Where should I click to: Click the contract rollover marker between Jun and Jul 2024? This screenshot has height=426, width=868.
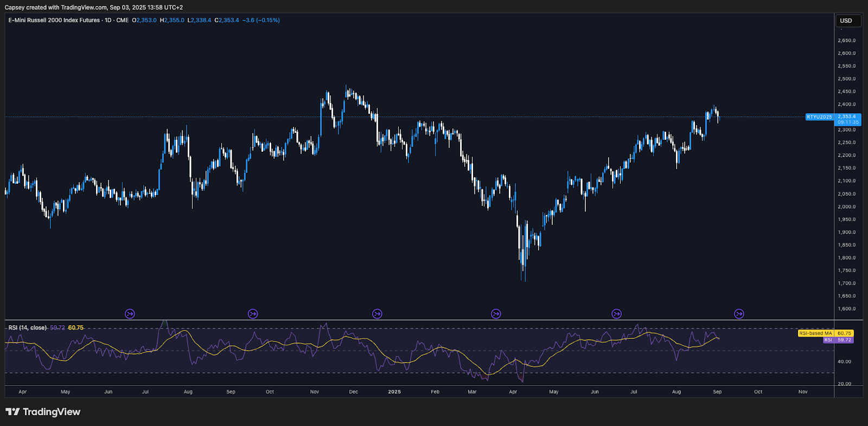coord(130,314)
